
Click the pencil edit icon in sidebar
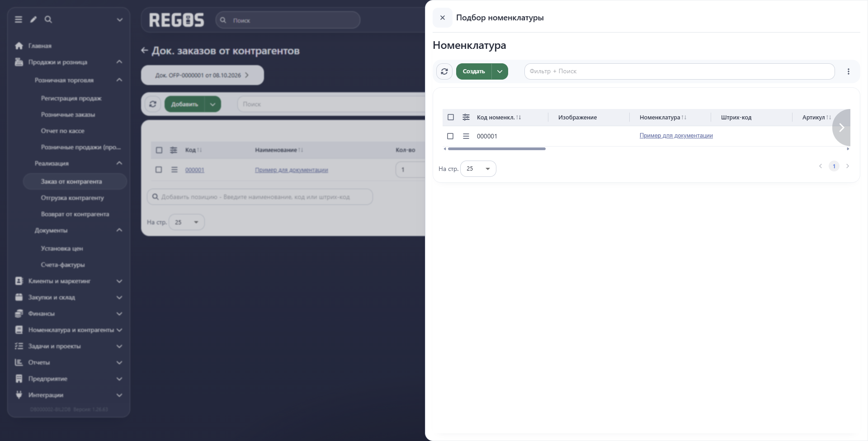[33, 19]
